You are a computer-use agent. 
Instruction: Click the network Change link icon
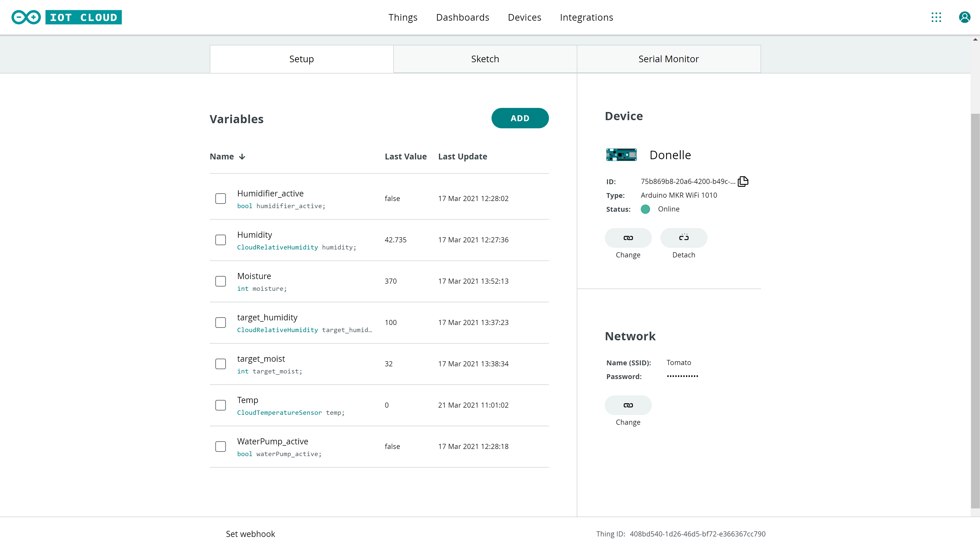(628, 405)
